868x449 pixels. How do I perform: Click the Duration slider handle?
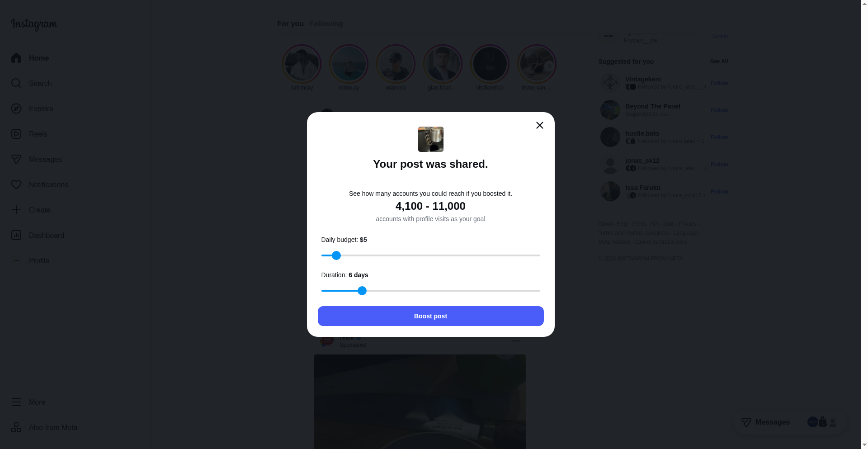362,291
